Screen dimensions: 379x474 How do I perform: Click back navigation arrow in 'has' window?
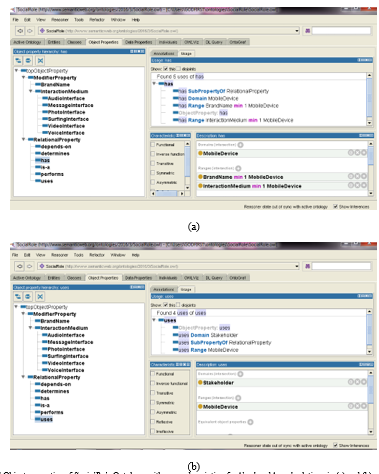click(x=20, y=31)
